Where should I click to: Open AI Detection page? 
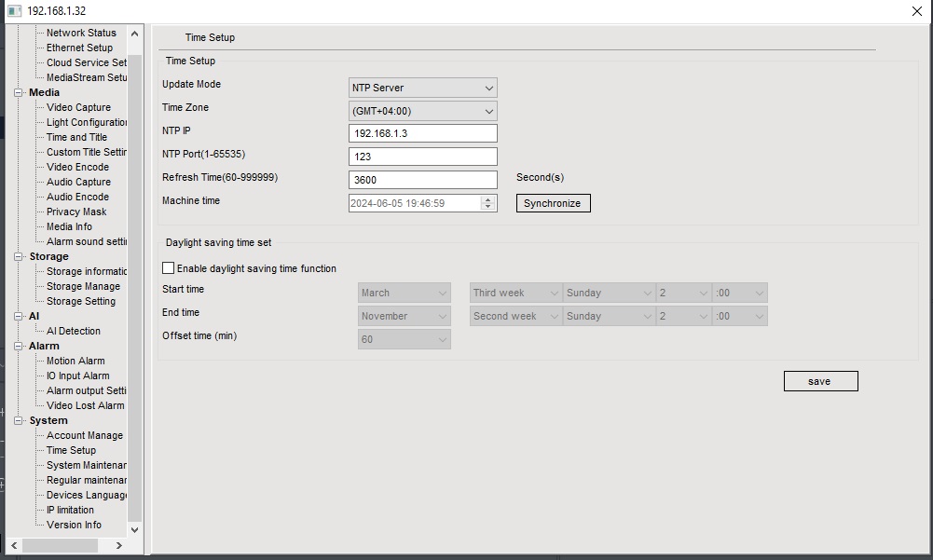pos(74,332)
